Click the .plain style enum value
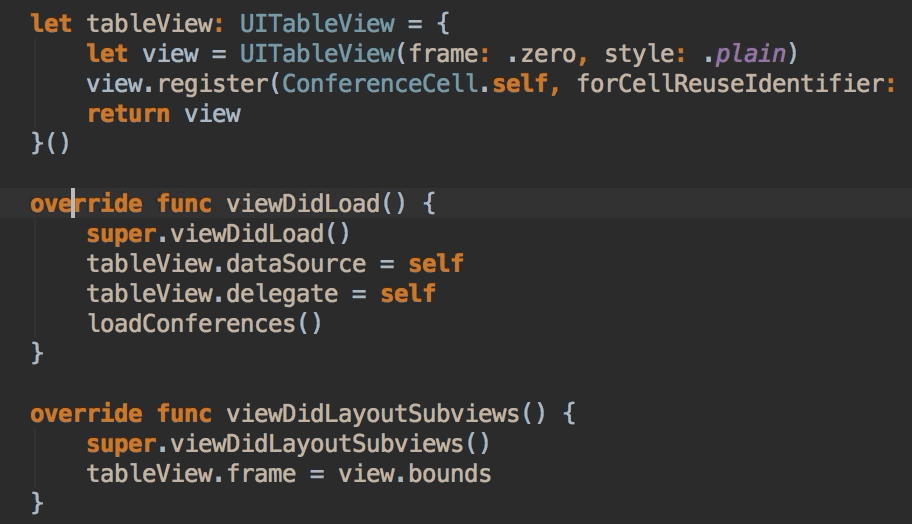 [744, 54]
